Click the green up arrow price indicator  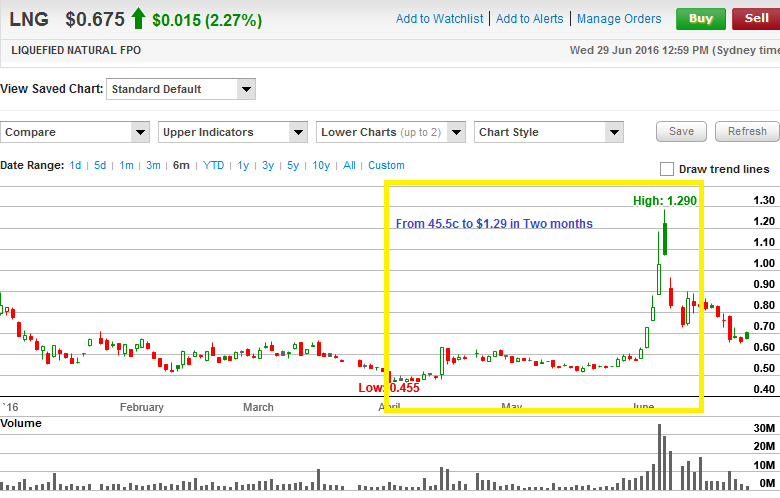click(138, 19)
